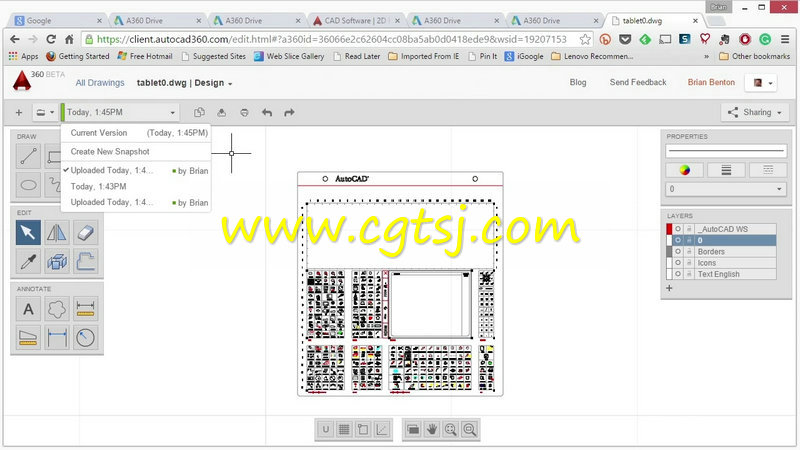
Task: Open the Chrome hamburger menu
Action: [x=785, y=39]
